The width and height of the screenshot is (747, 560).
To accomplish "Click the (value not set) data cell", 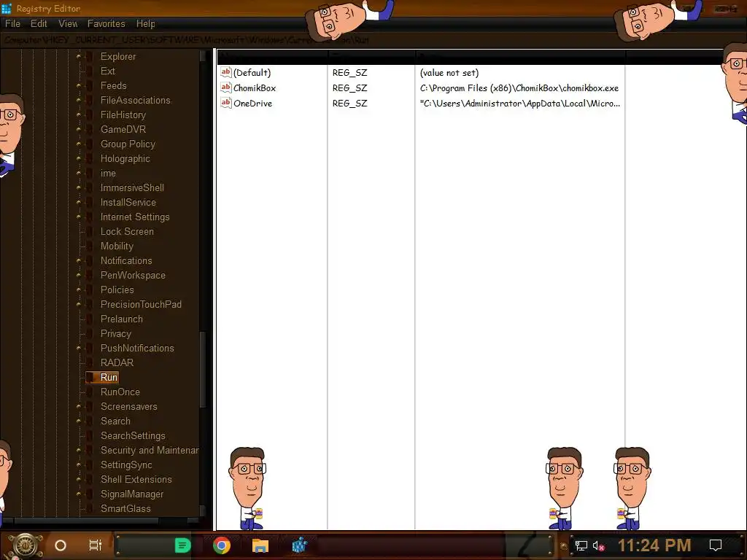I will [449, 73].
